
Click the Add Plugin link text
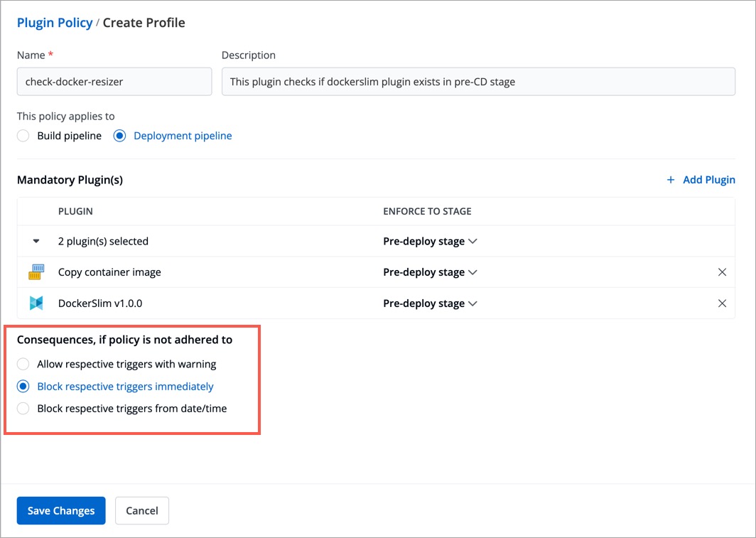point(708,181)
